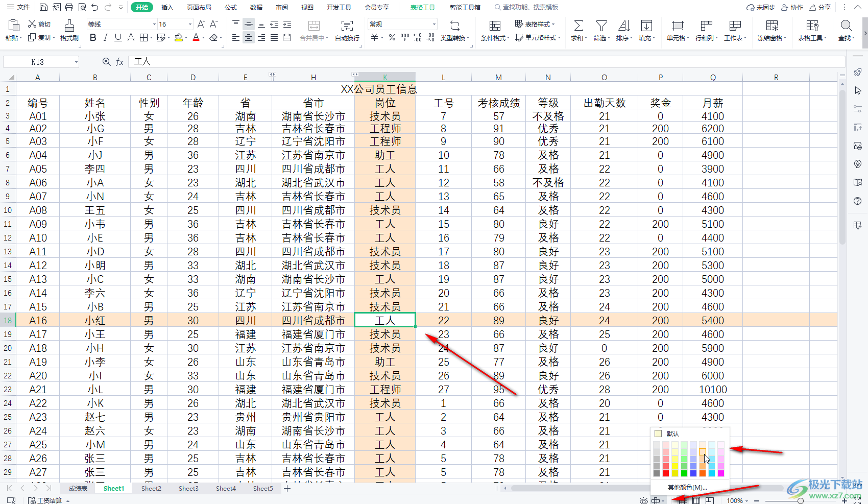Expand the font name dropdown showing 等线

pyautogui.click(x=154, y=24)
